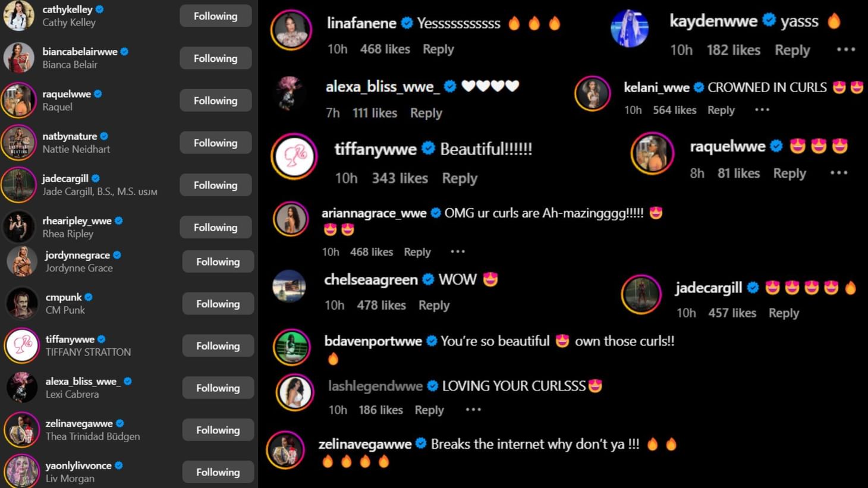The height and width of the screenshot is (488, 868).
Task: Open more options on lashlegendwwe's comment
Action: (x=473, y=410)
